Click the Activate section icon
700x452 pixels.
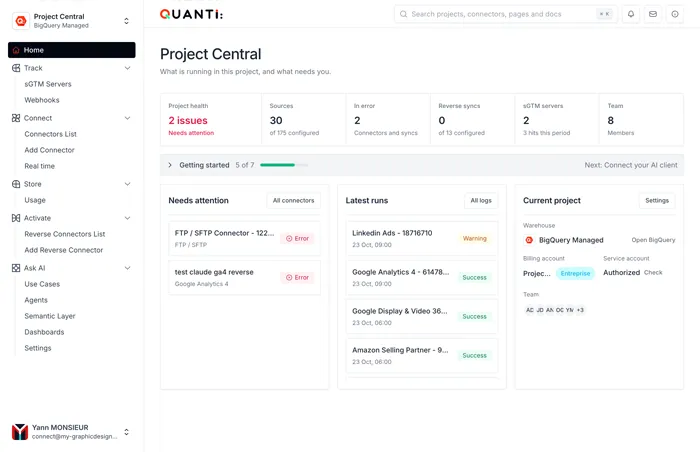(x=16, y=218)
